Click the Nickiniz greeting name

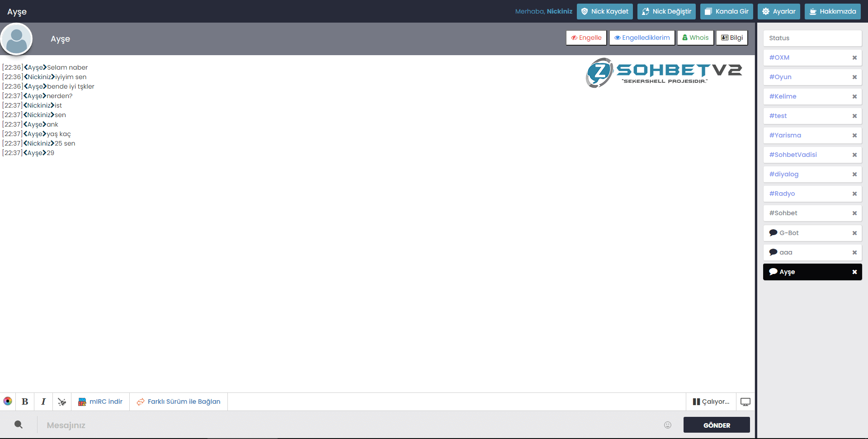coord(559,11)
